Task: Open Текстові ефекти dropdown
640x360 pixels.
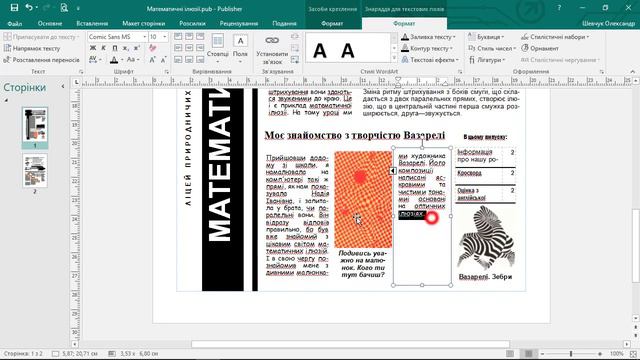Action: (429, 60)
